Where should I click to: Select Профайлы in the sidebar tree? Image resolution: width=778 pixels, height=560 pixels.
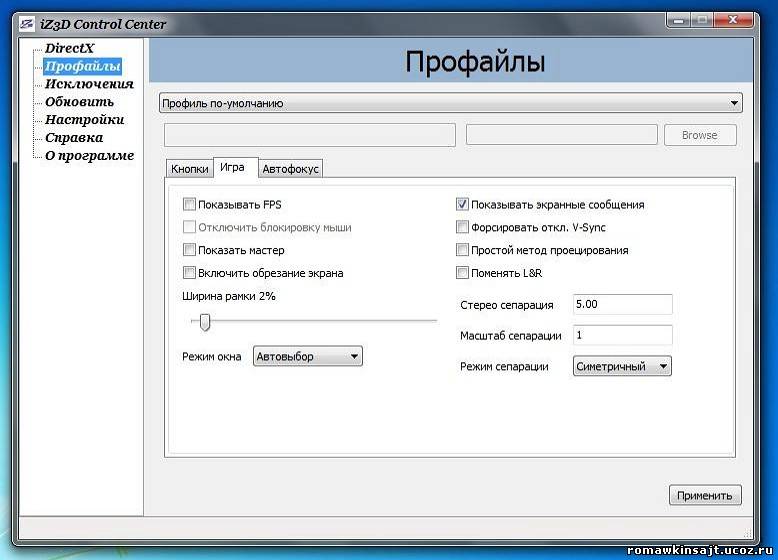(82, 66)
